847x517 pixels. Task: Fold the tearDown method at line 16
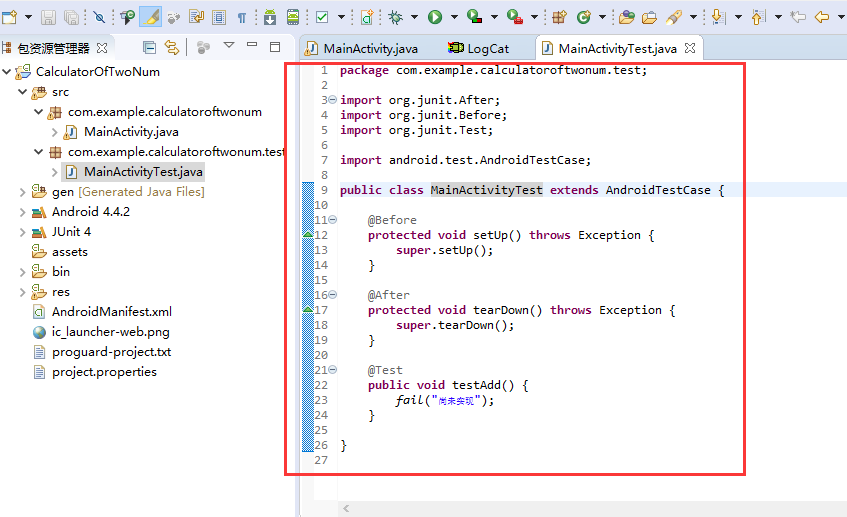(x=333, y=294)
